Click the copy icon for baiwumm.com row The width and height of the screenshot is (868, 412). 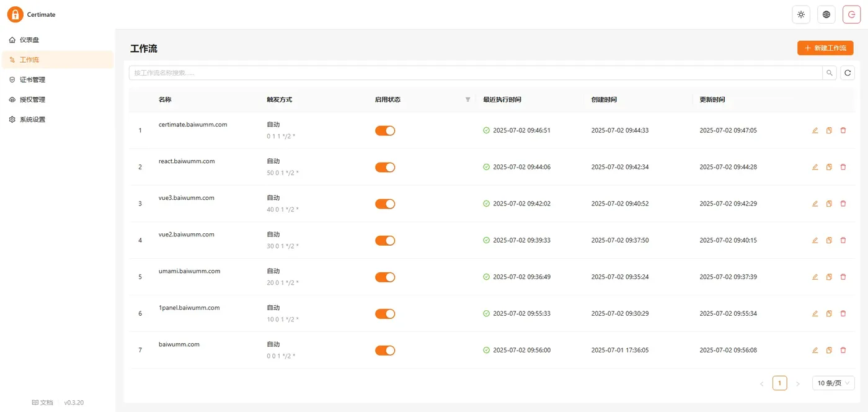point(829,350)
